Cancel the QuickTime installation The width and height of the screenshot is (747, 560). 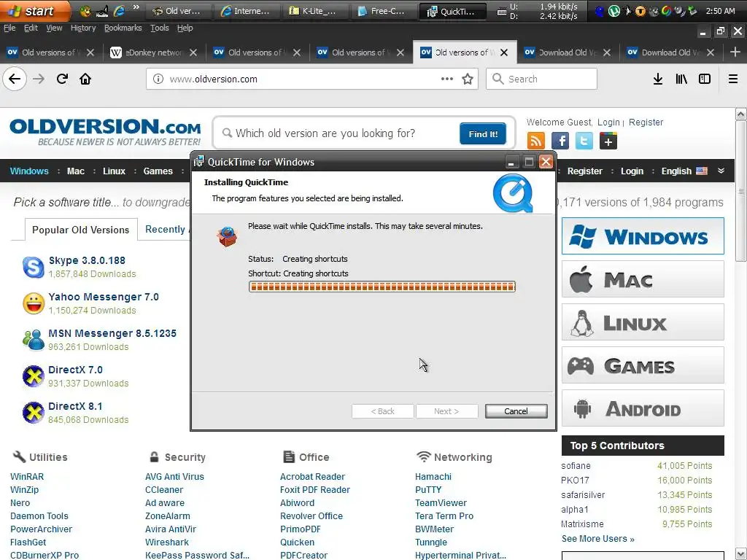click(516, 411)
